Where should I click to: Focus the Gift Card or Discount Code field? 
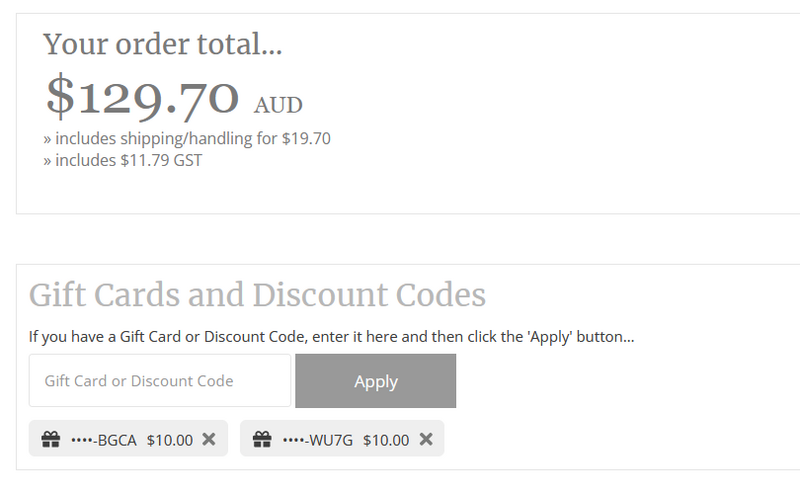(160, 381)
